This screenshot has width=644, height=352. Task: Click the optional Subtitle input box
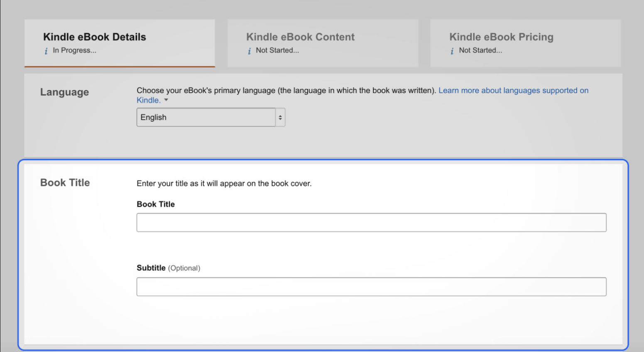(x=371, y=286)
